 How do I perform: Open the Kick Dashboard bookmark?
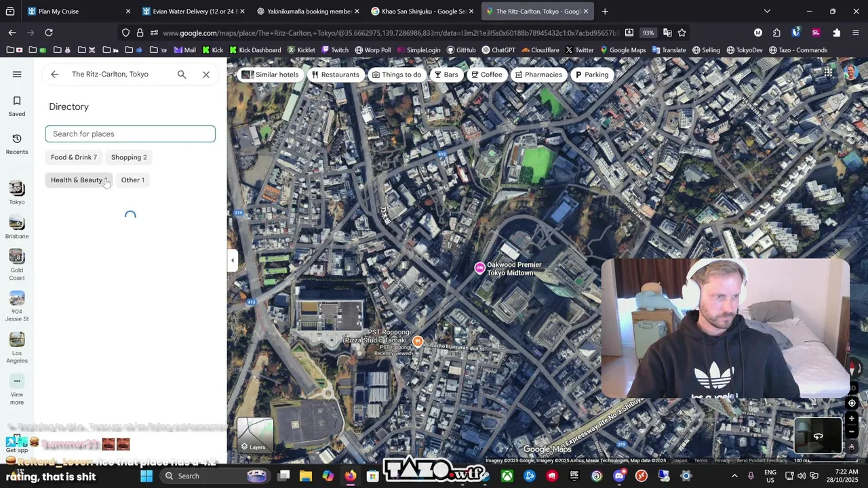pos(255,50)
